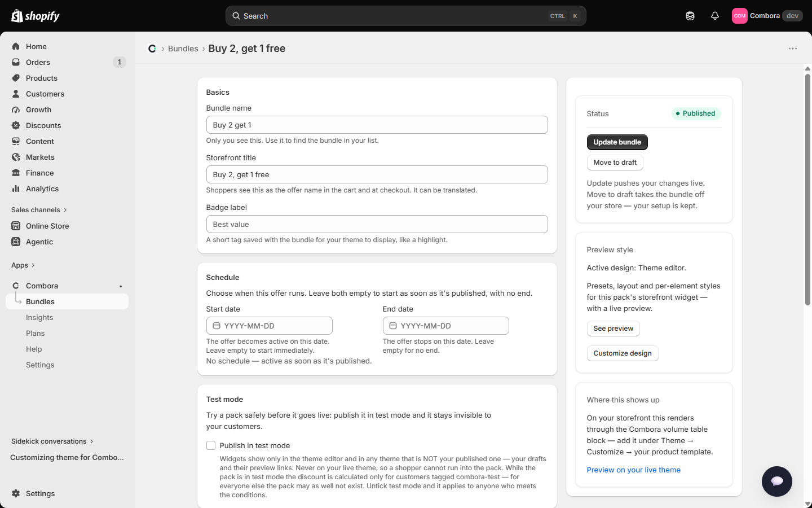Screen dimensions: 812x508
Task: Open End date calendar picker
Action: tap(393, 326)
